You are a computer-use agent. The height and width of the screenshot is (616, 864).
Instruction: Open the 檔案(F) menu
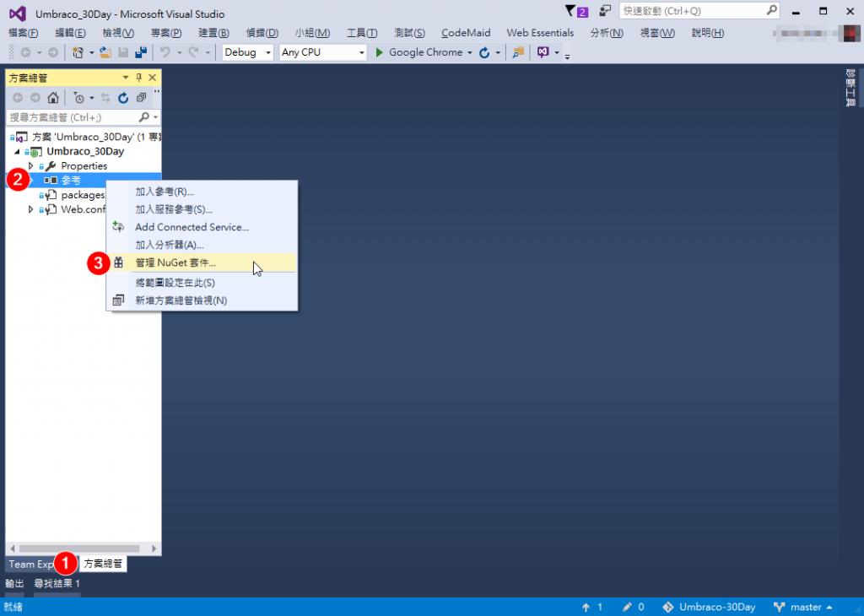[24, 33]
